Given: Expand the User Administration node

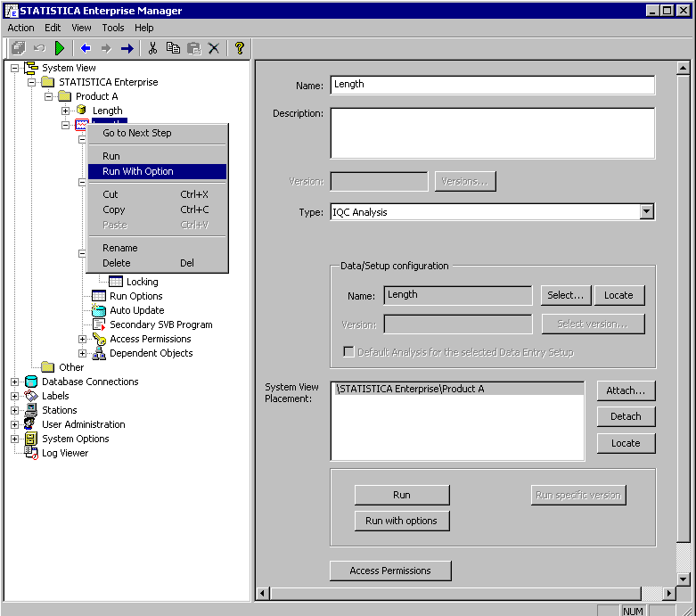Looking at the screenshot, I should (14, 424).
